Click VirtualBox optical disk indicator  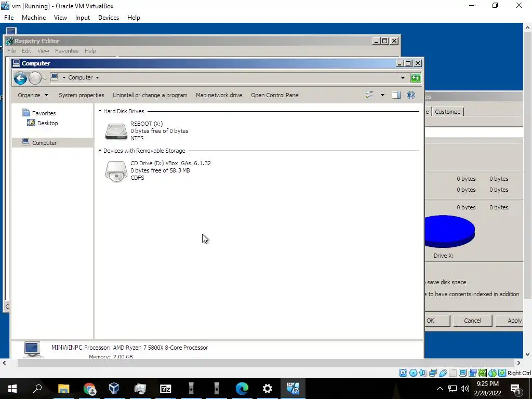pos(413,373)
